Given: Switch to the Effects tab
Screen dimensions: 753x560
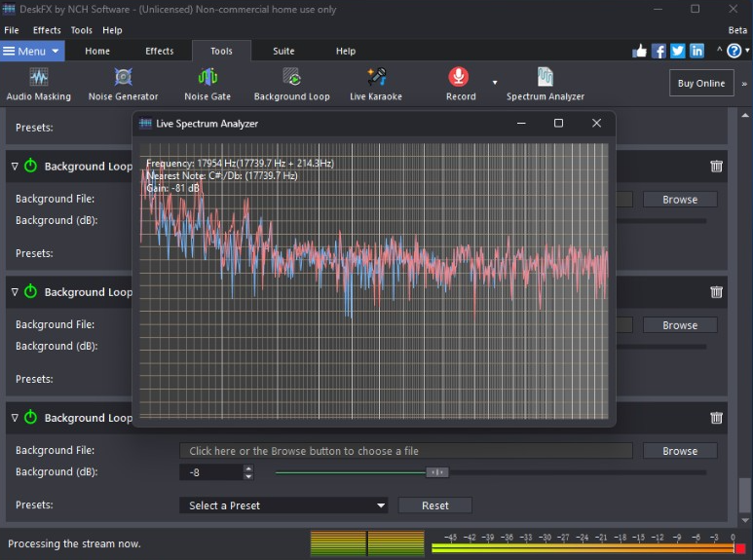Looking at the screenshot, I should tap(160, 51).
